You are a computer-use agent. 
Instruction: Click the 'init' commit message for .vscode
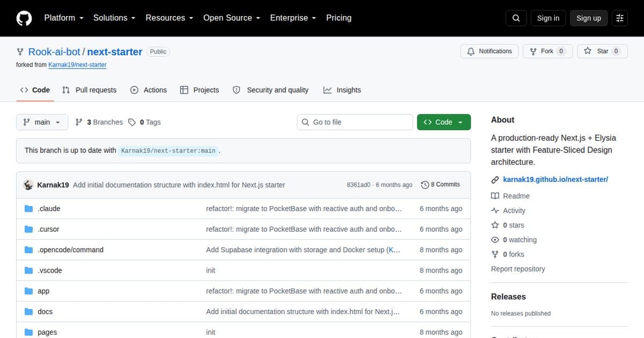210,270
